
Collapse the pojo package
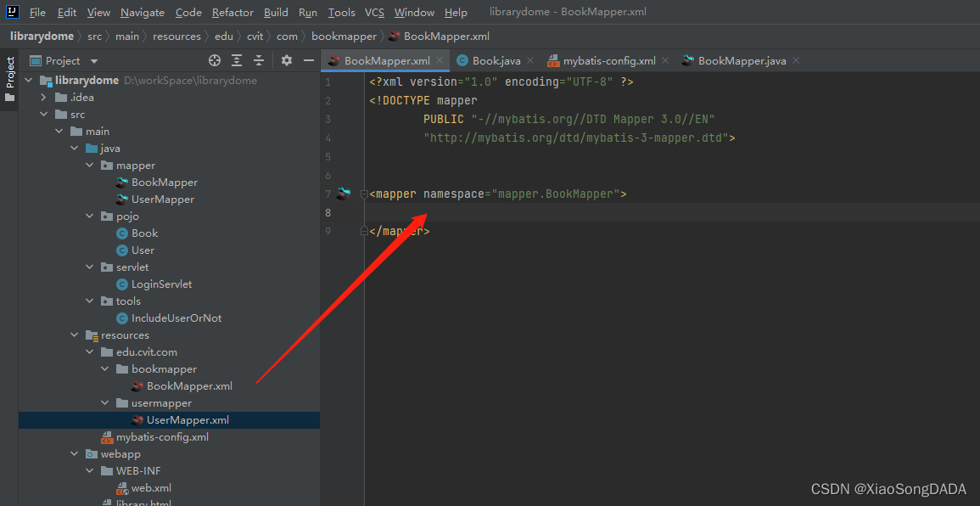[89, 216]
